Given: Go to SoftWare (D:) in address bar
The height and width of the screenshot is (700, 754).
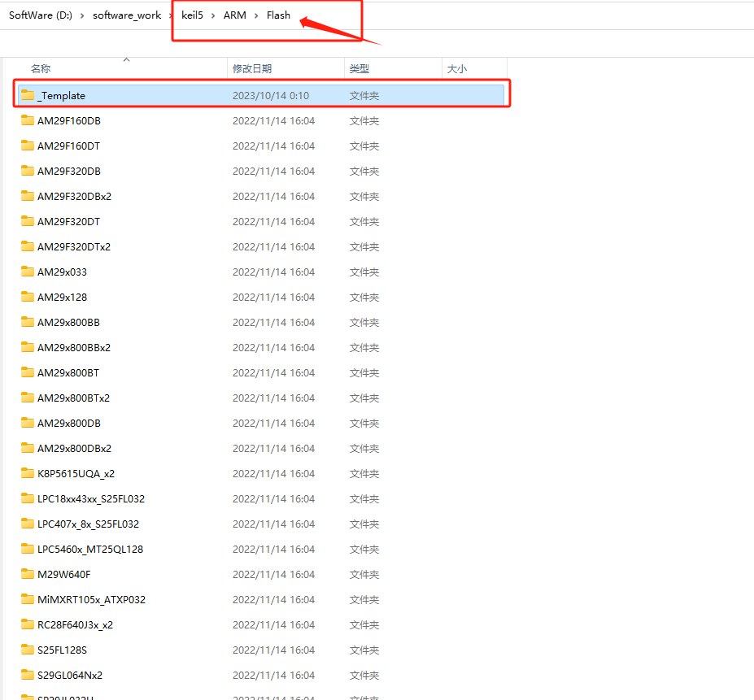Looking at the screenshot, I should tap(41, 15).
